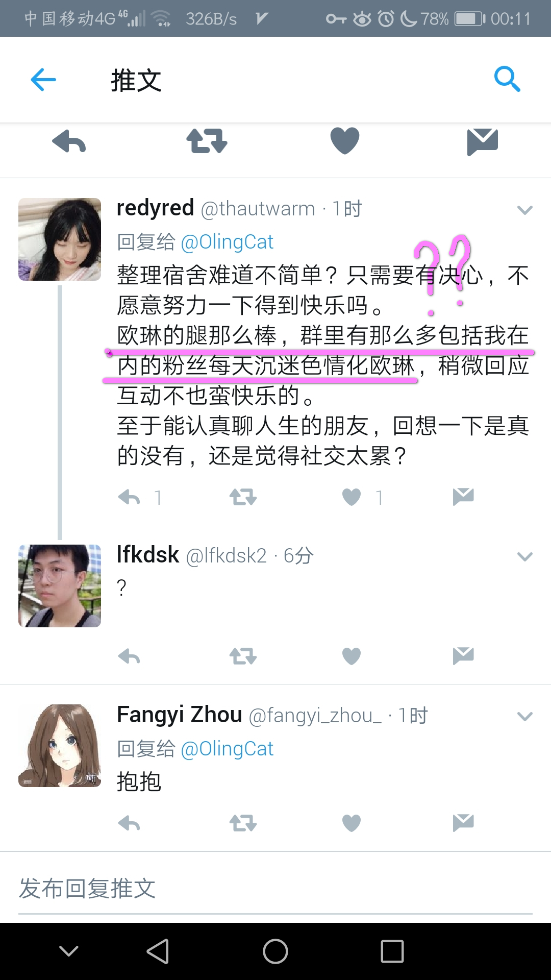Focus the 发布回复推文 reply field

pos(275,889)
